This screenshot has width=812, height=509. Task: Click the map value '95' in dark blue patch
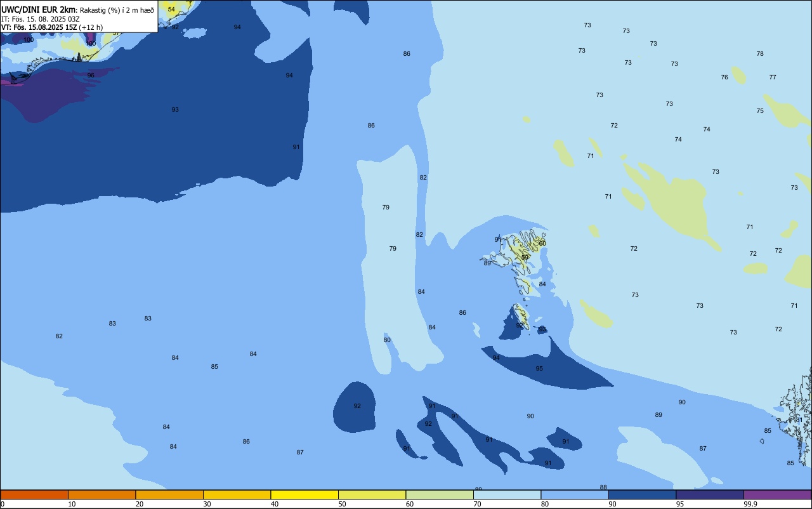539,369
